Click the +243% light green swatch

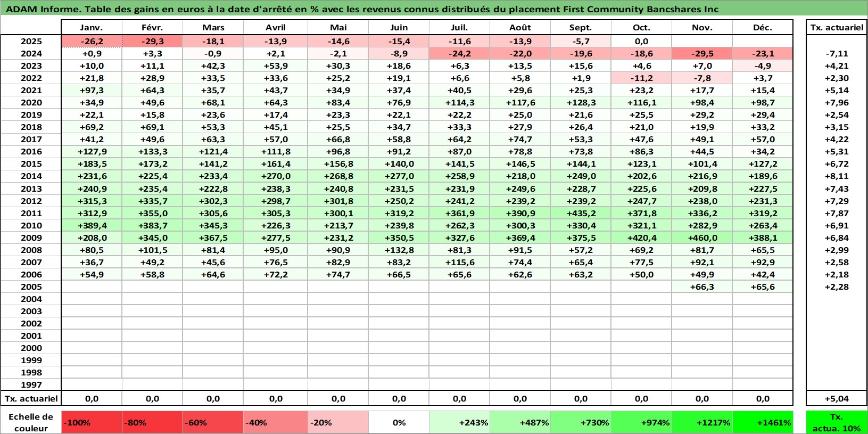pos(459,422)
